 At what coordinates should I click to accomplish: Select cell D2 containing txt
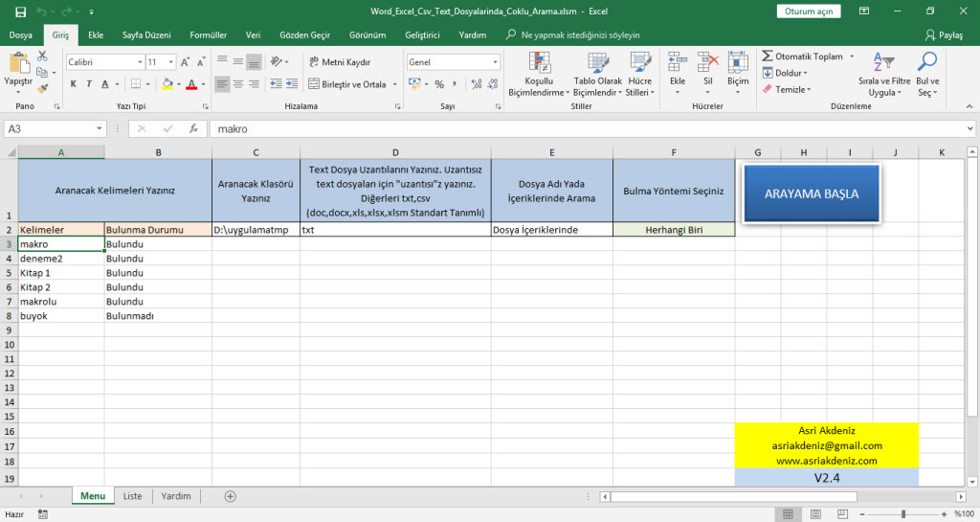click(x=394, y=230)
